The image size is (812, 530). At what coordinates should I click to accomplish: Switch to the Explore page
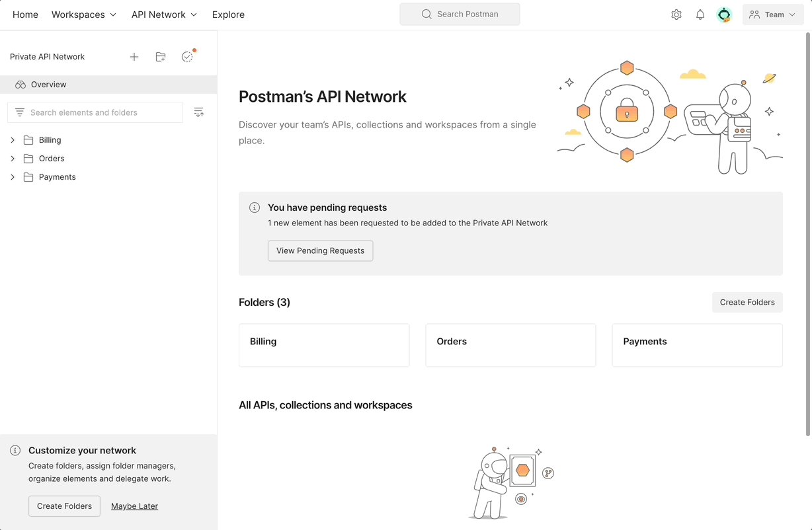[x=228, y=14]
